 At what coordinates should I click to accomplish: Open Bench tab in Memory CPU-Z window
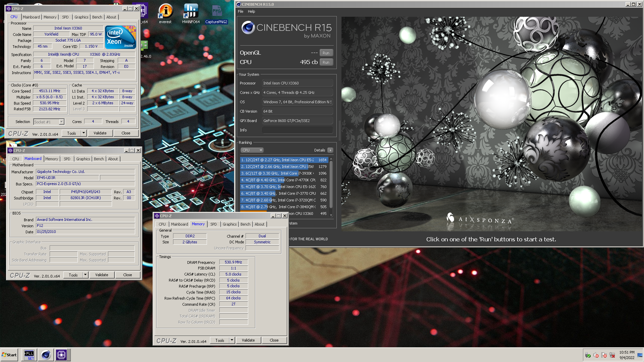click(246, 224)
